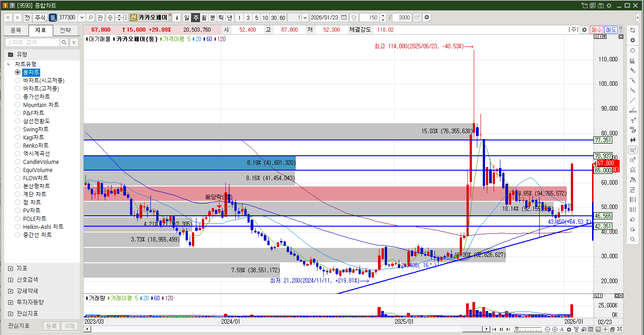This screenshot has height=335, width=644.
Task: Expand the 지표 tree section
Action: point(10,268)
